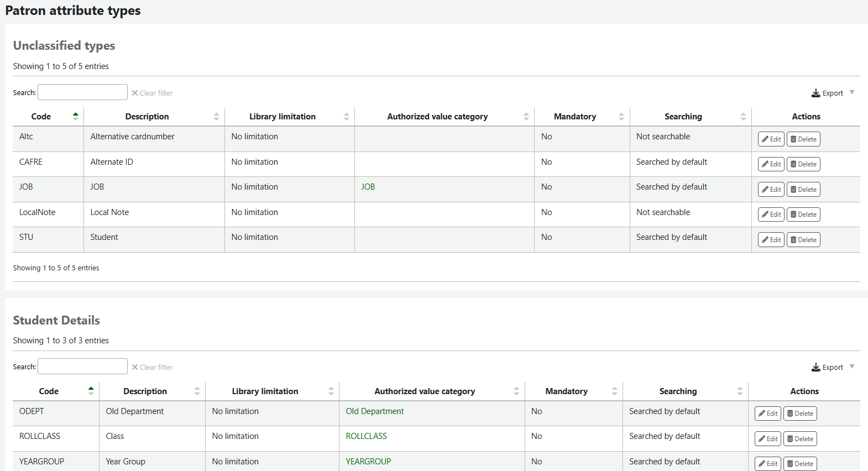Sort Unclassified types by Authorized value category
Image resolution: width=868 pixels, height=471 pixels.
[437, 117]
